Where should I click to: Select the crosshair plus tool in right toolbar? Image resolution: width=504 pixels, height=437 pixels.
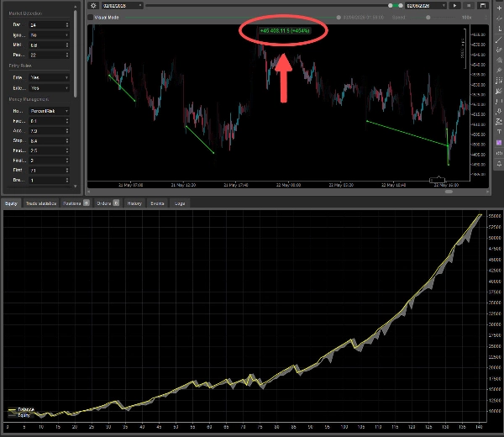(499, 8)
